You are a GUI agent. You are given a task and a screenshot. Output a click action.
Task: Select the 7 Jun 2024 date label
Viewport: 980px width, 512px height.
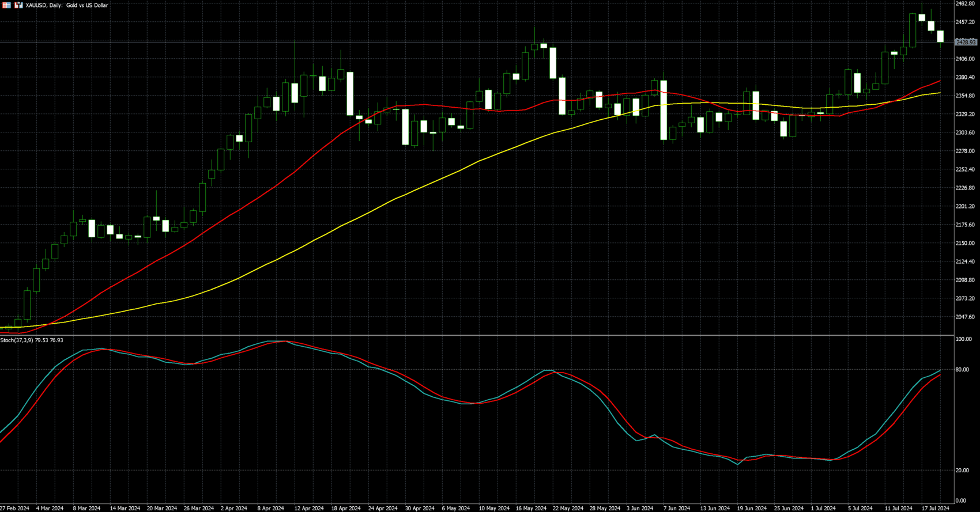(676, 509)
